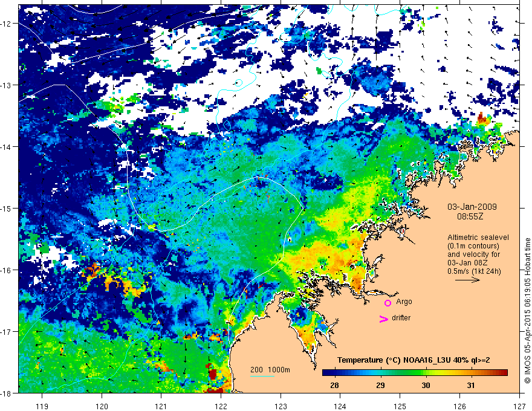The image size is (532, 411).
Task: Click longitude label '121'
Action: (x=161, y=407)
